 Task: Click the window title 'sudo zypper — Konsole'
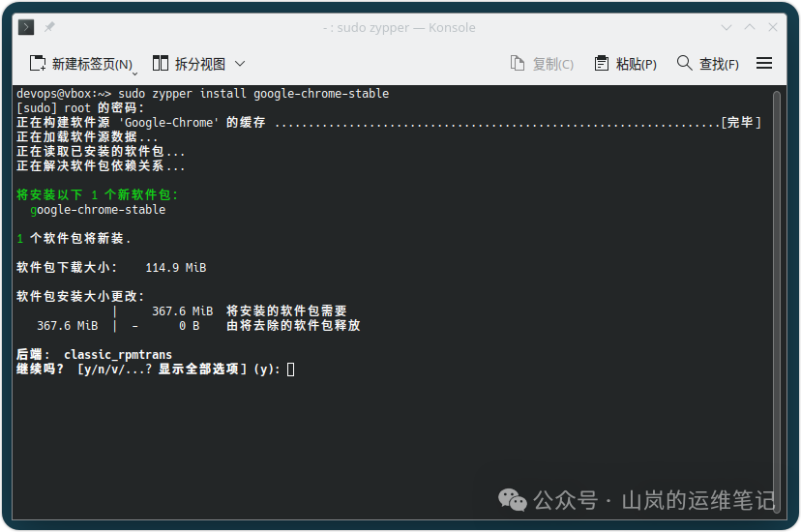[x=399, y=28]
